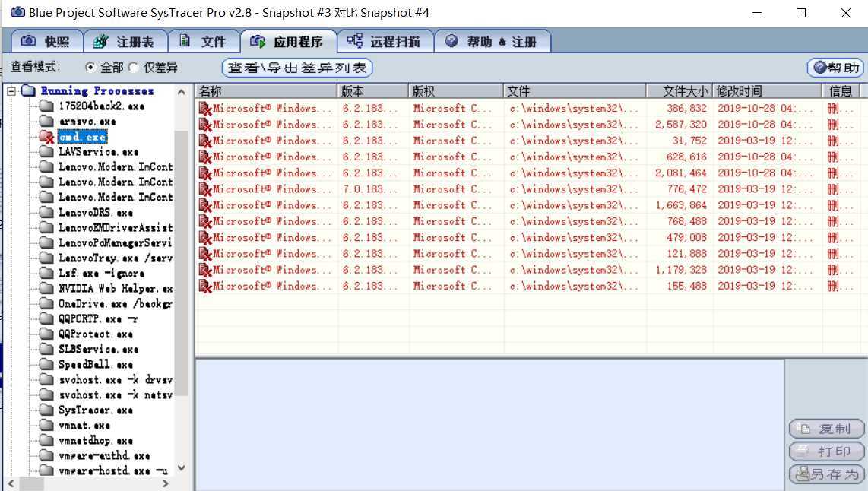Click the deleted-folder icon of cmd.exe

[x=47, y=137]
